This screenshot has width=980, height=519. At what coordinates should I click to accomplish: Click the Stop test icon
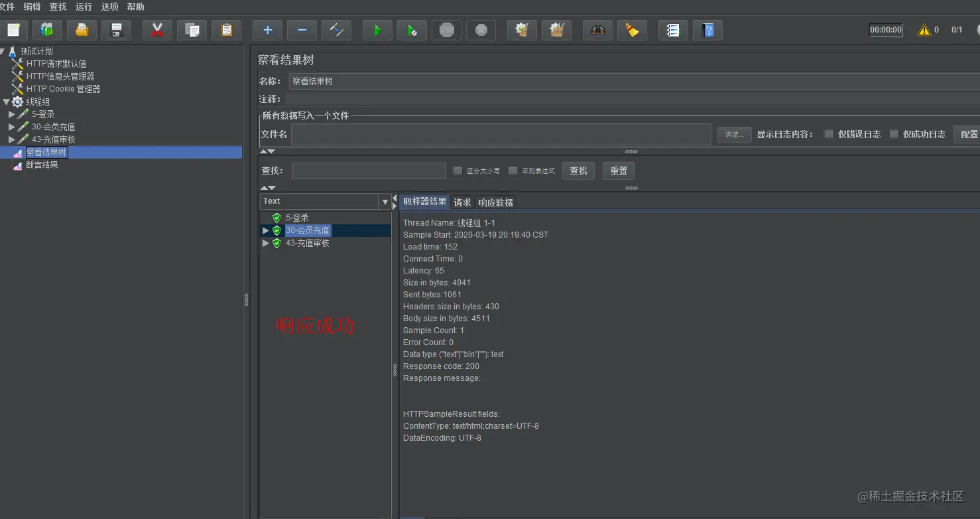coord(446,30)
